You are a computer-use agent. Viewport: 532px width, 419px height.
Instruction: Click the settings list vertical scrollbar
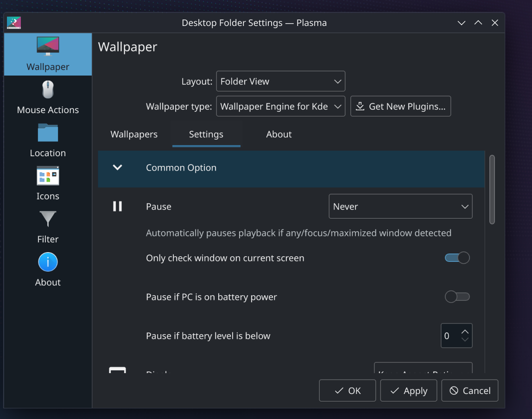click(x=492, y=190)
